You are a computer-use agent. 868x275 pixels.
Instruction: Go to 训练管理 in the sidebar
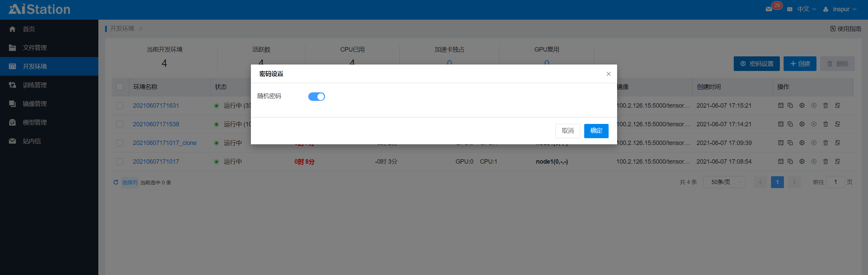[x=35, y=85]
